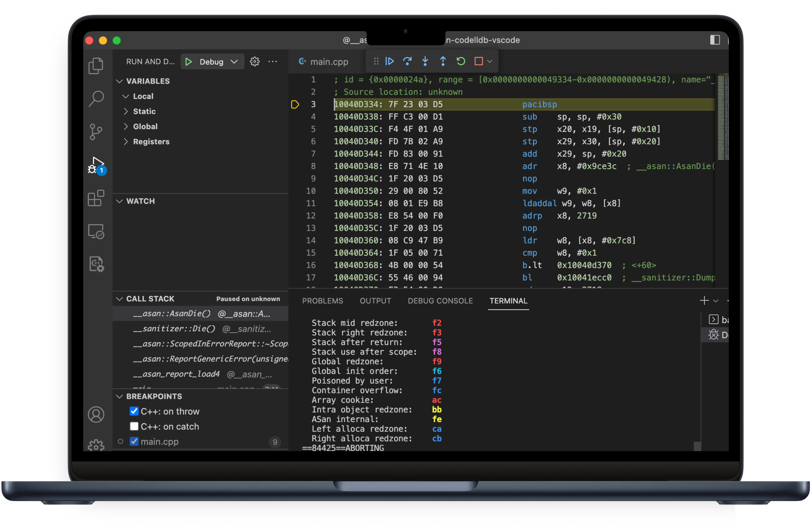Step over in debug toolbar
Screen dimensions: 812x530
[407, 61]
